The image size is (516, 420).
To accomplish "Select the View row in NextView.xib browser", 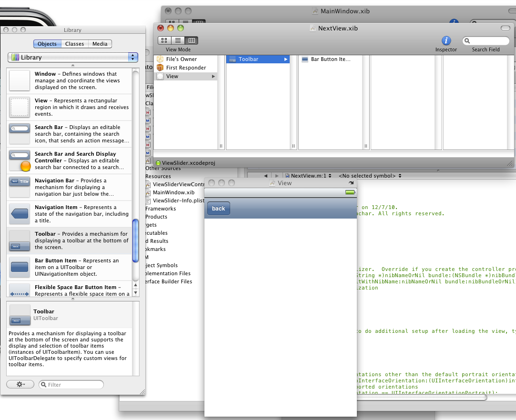I will click(186, 76).
